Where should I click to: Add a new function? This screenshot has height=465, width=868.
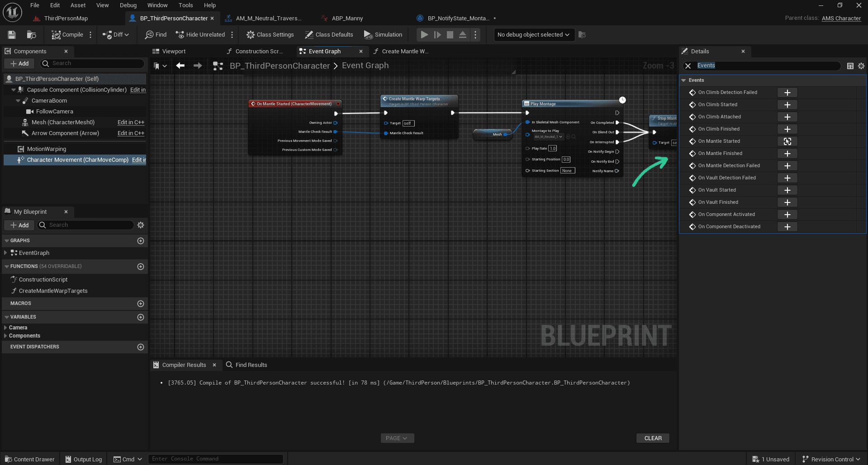click(x=141, y=267)
